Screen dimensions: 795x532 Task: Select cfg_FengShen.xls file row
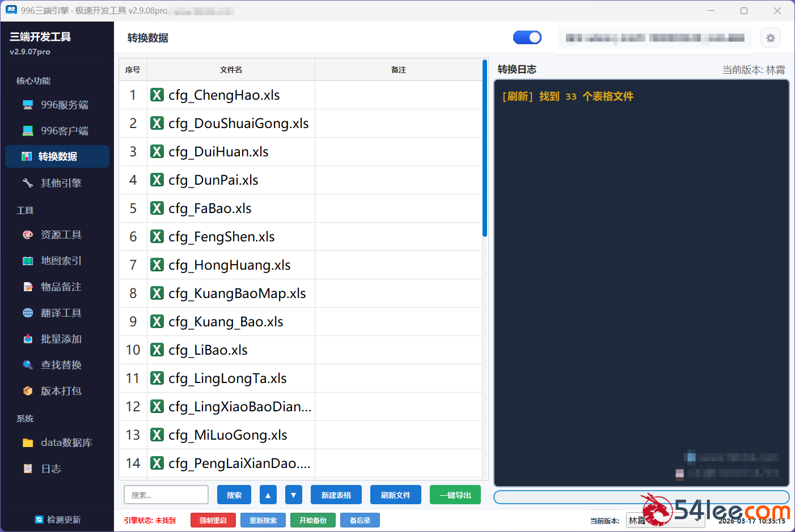point(230,237)
